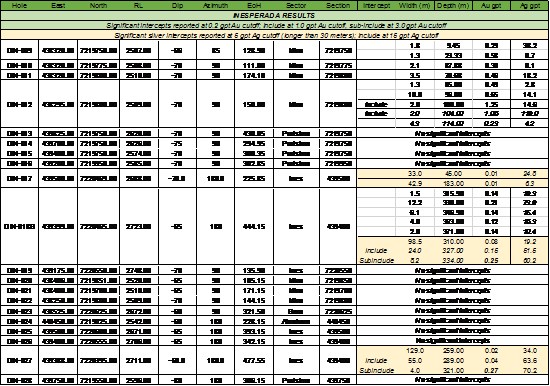Image resolution: width=550 pixels, height=386 pixels.
Task: Select the note about 0.2 gpt Au cutoff
Action: [275, 25]
